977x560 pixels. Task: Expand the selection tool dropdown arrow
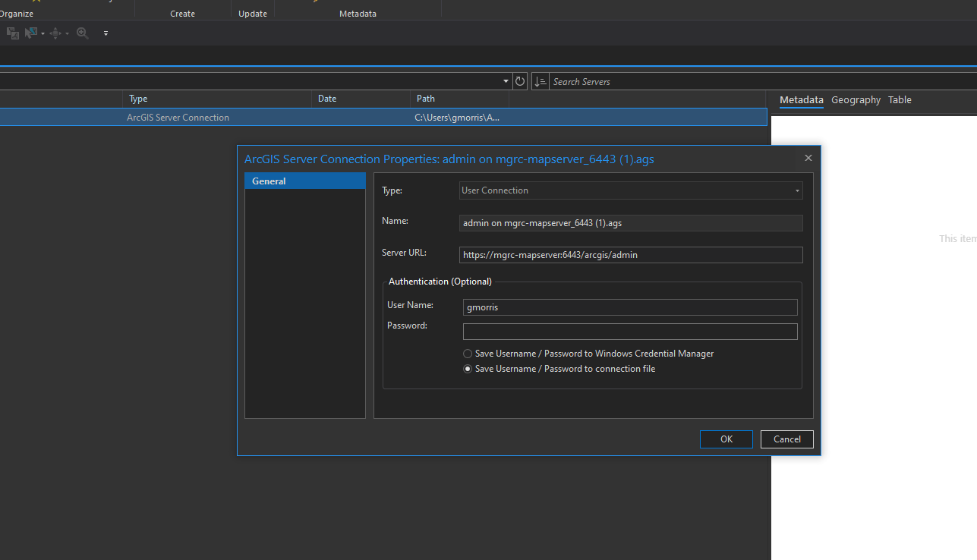click(43, 33)
